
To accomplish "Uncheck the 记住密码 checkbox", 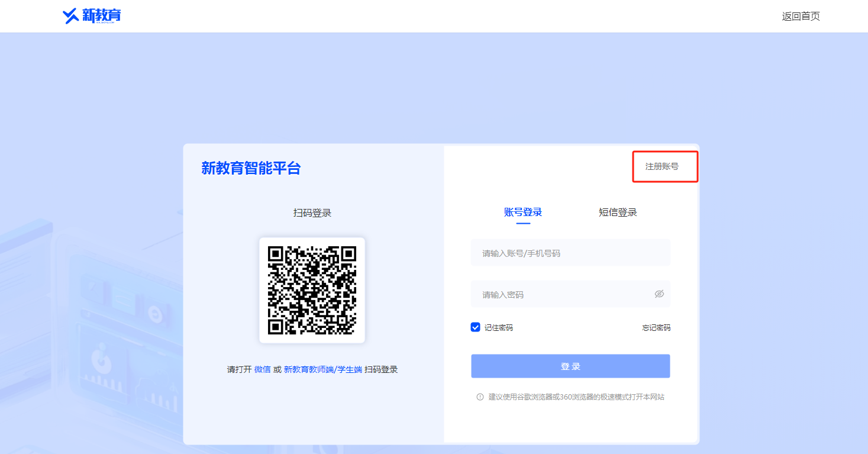I will (x=475, y=327).
